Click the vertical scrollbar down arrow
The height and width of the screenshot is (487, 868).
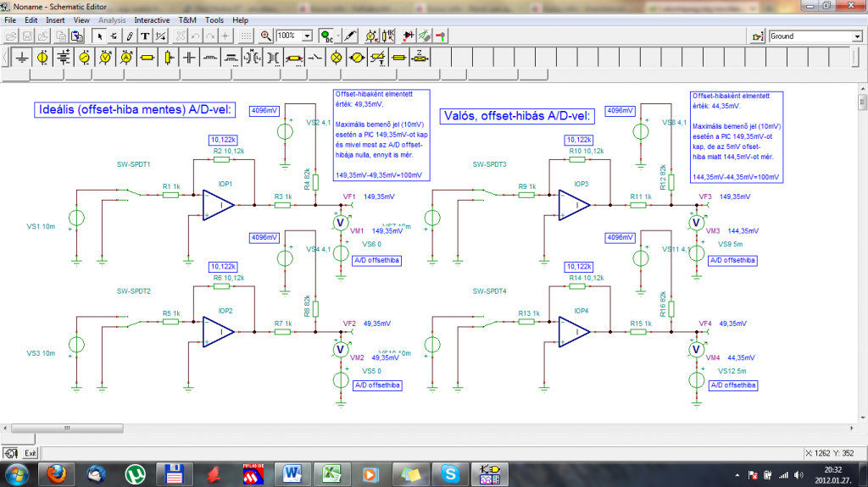863,418
